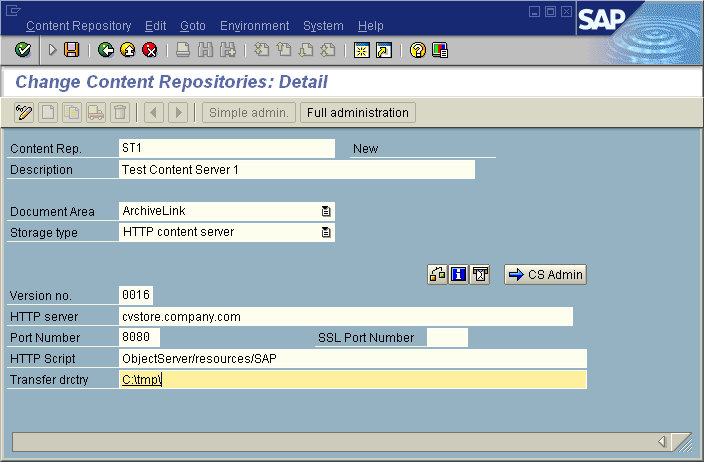Viewport: 704px width, 462px height.
Task: Open Help via yellow question mark icon
Action: point(418,49)
